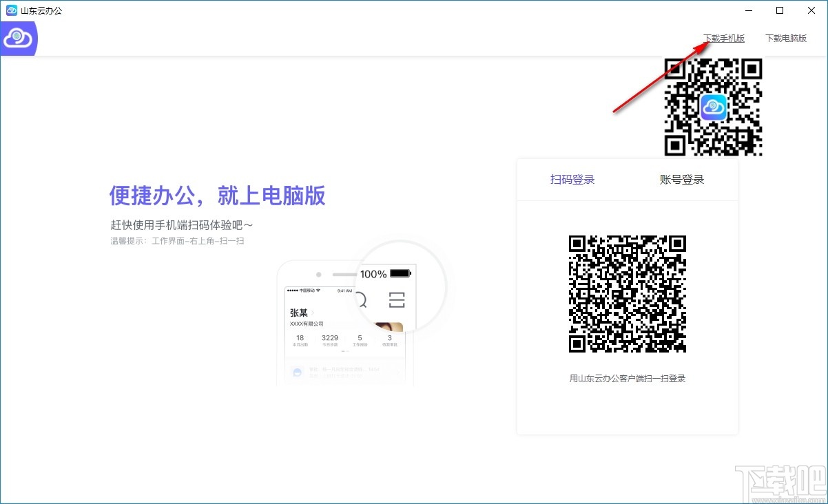Image resolution: width=828 pixels, height=504 pixels.
Task: Open the 下载电脑版 link
Action: click(786, 38)
